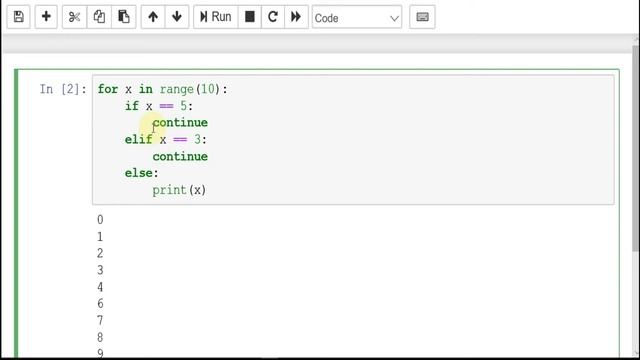
Task: Click the first 'continue' keyword
Action: point(180,122)
